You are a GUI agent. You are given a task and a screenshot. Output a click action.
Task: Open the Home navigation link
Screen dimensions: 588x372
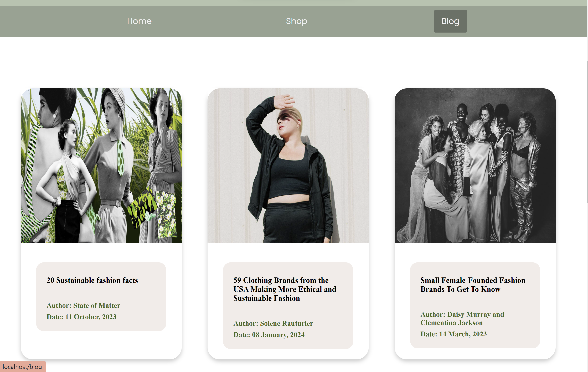(x=139, y=21)
